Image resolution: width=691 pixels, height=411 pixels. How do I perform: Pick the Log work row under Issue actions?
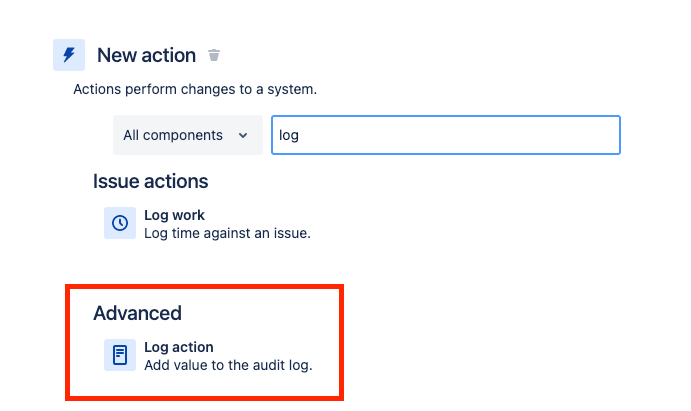(x=208, y=223)
